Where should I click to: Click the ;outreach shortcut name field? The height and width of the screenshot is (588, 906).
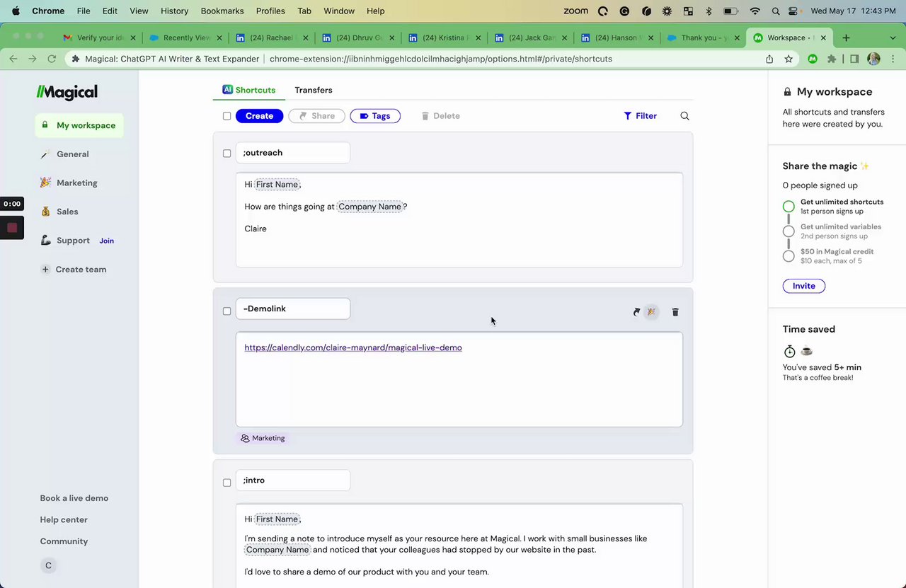coord(293,153)
